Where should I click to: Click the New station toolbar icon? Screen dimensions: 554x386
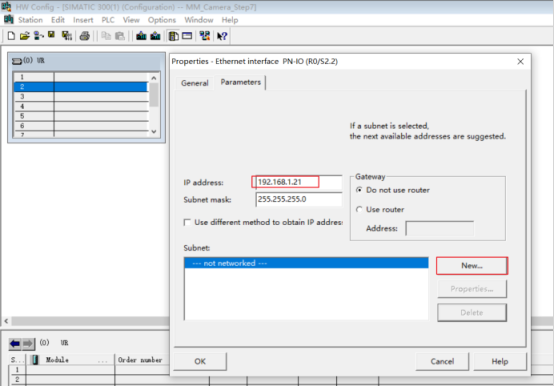(x=11, y=36)
